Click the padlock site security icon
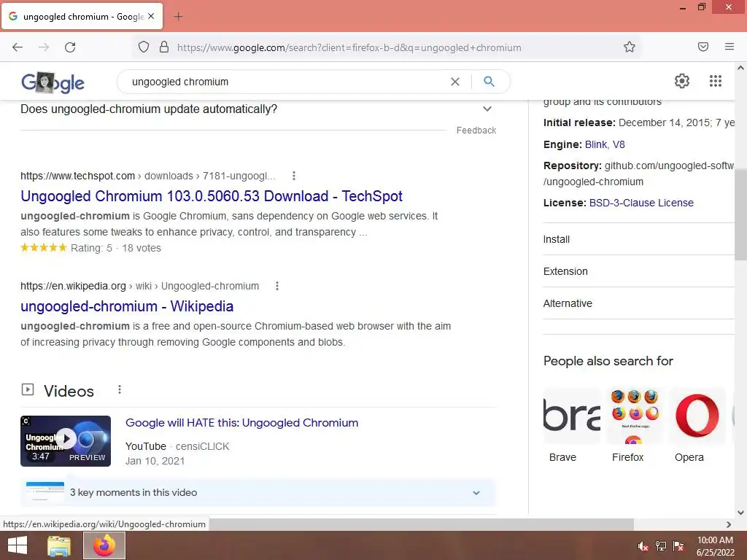Screen dimensions: 747x560 click(x=164, y=47)
